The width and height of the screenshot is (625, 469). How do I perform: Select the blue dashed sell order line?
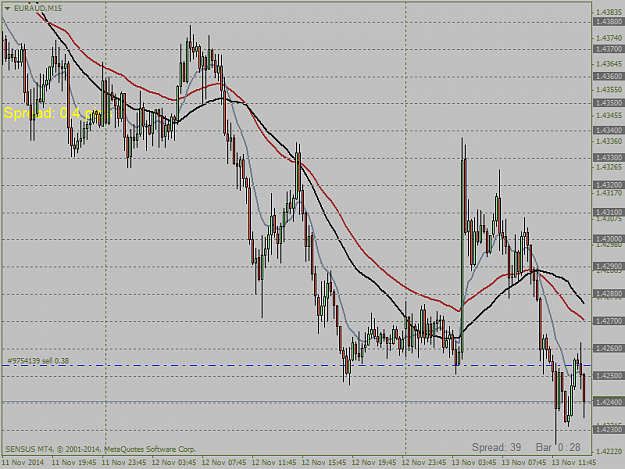[x=297, y=365]
